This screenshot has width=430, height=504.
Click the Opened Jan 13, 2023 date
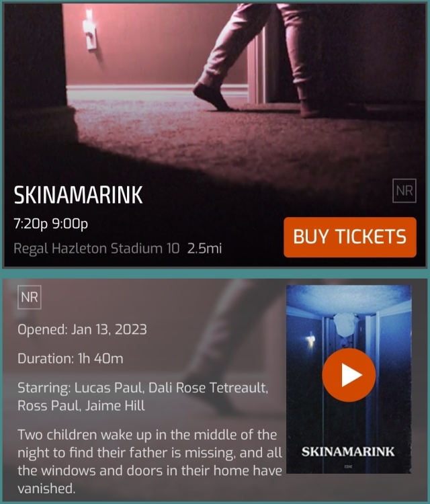coord(82,329)
